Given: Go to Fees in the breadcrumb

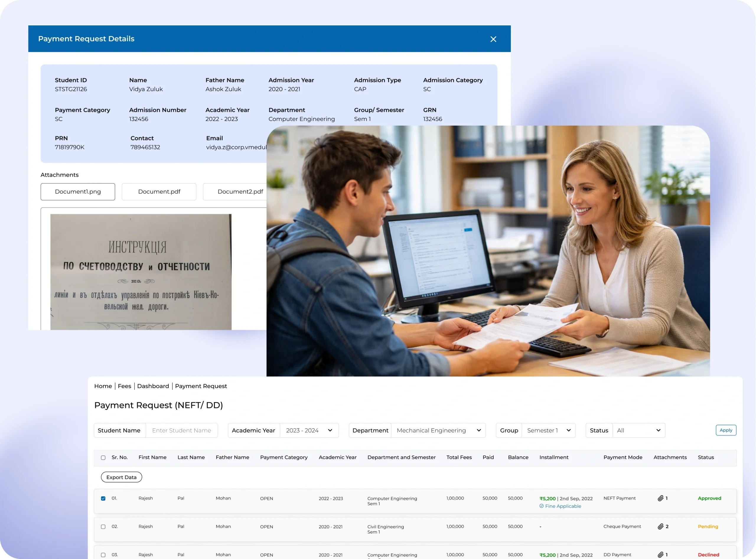Looking at the screenshot, I should pyautogui.click(x=124, y=386).
